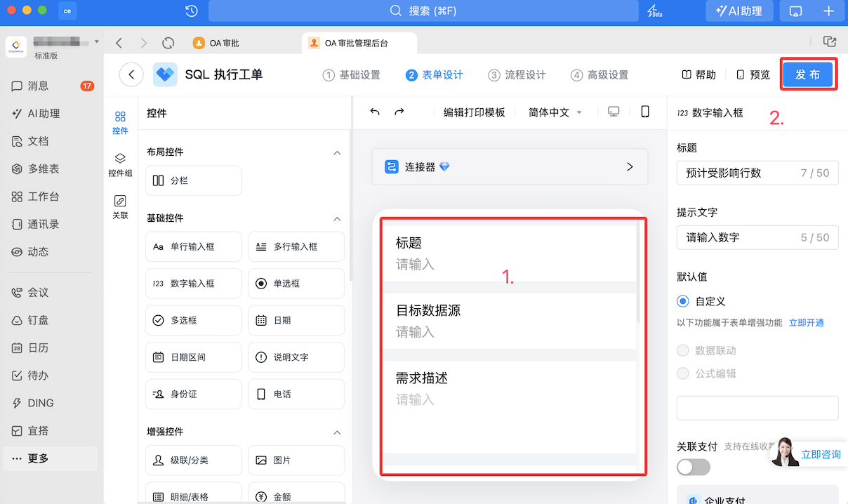Viewport: 848px width, 504px height.
Task: Click the blue 发布 button
Action: 808,74
